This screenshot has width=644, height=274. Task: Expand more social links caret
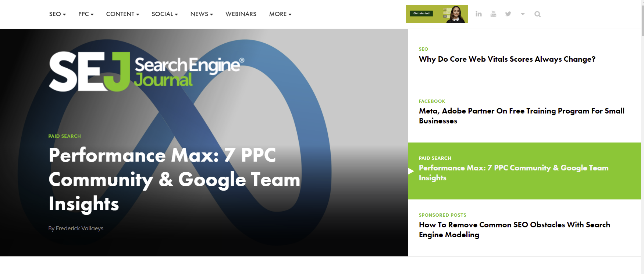(523, 14)
